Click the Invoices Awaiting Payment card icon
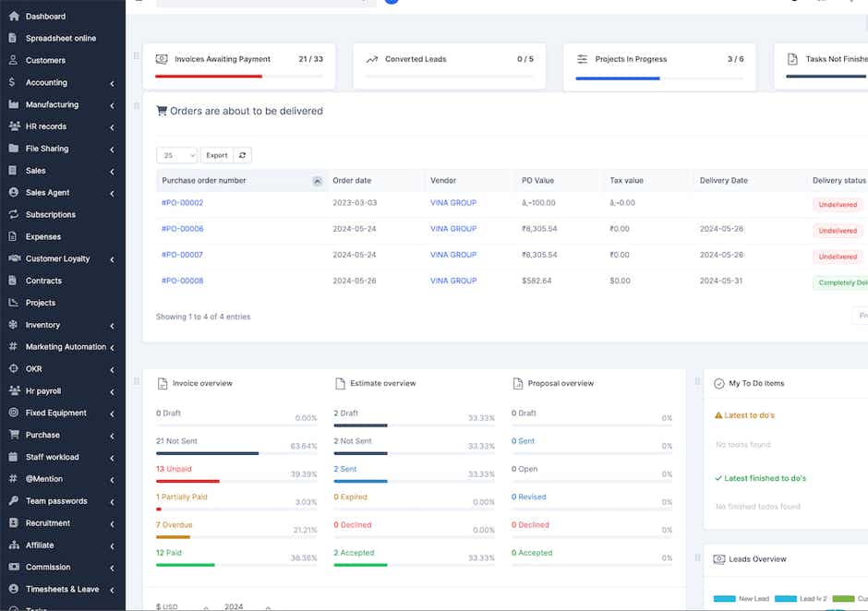 point(162,58)
